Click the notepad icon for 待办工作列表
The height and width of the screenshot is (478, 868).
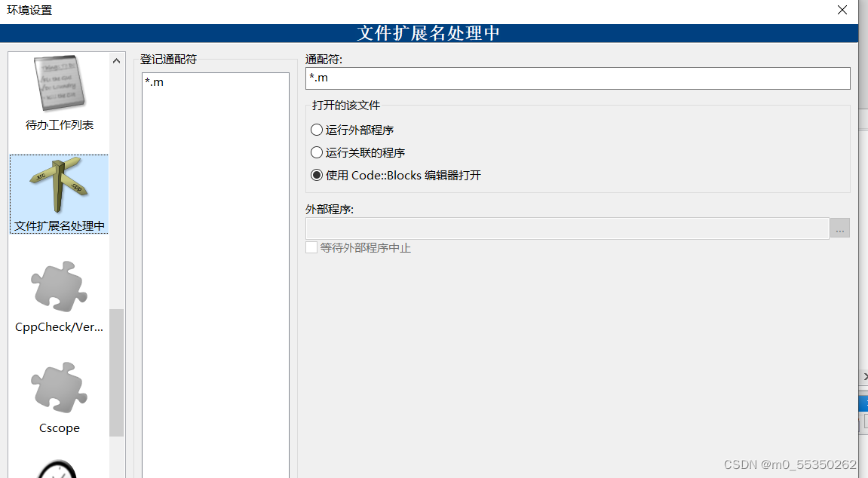59,83
